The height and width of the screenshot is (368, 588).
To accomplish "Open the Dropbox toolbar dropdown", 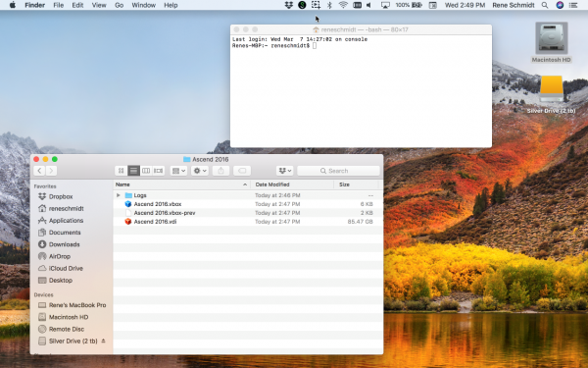I will pos(284,171).
